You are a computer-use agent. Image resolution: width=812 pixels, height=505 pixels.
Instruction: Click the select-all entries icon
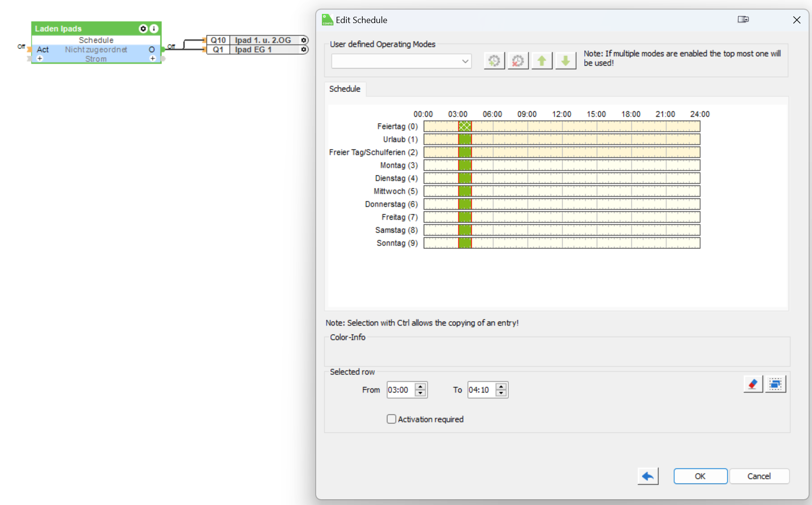(x=775, y=384)
